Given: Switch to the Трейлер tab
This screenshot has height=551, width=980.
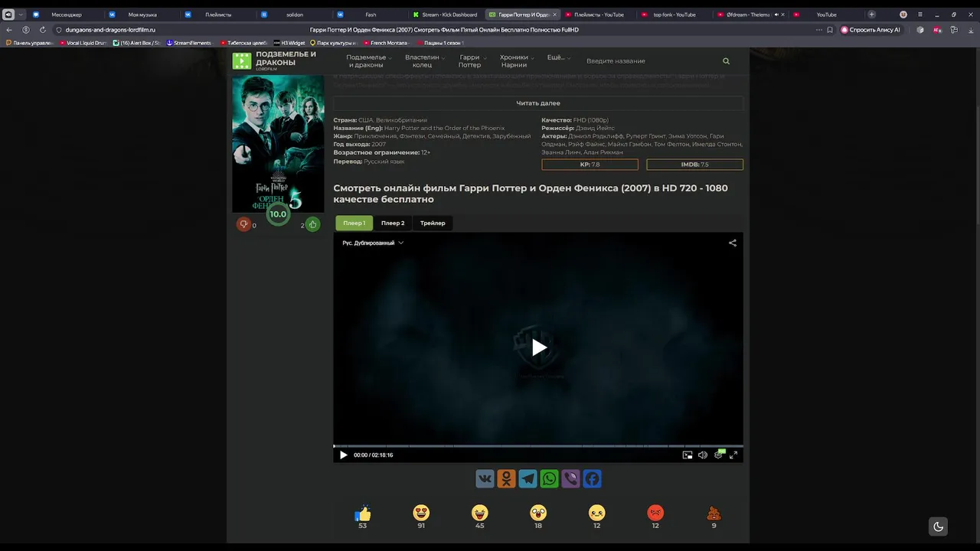Looking at the screenshot, I should click(x=433, y=223).
